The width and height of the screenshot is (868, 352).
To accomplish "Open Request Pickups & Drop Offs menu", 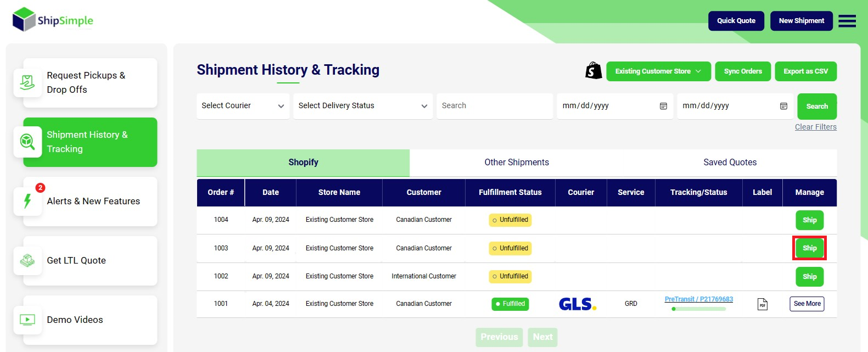I will tap(90, 83).
